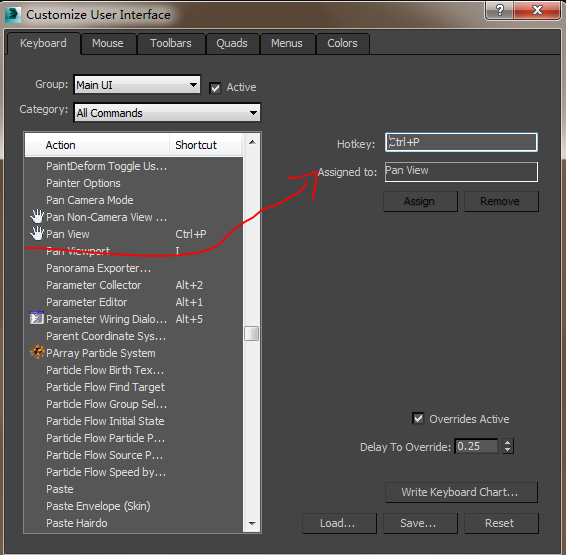This screenshot has height=555, width=566.
Task: Click the question mark help button
Action: tap(499, 10)
